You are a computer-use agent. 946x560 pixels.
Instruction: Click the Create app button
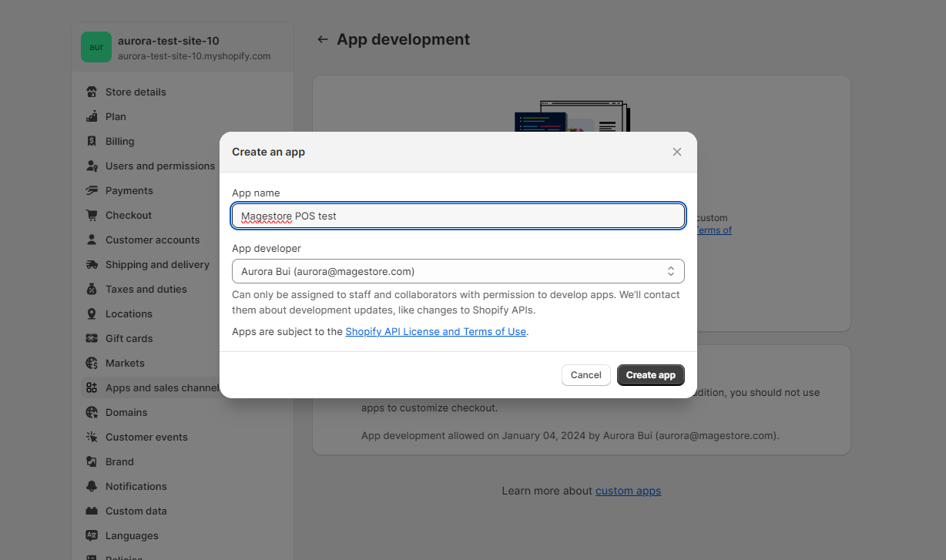tap(650, 375)
